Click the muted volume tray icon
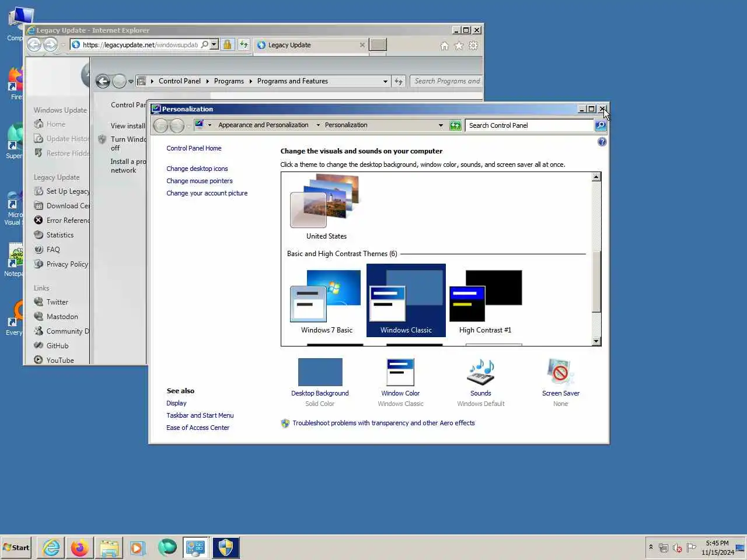The image size is (747, 560). point(678,548)
